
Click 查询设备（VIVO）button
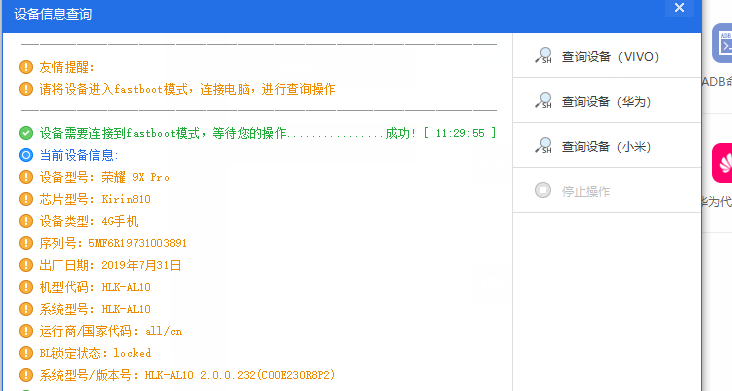click(607, 56)
